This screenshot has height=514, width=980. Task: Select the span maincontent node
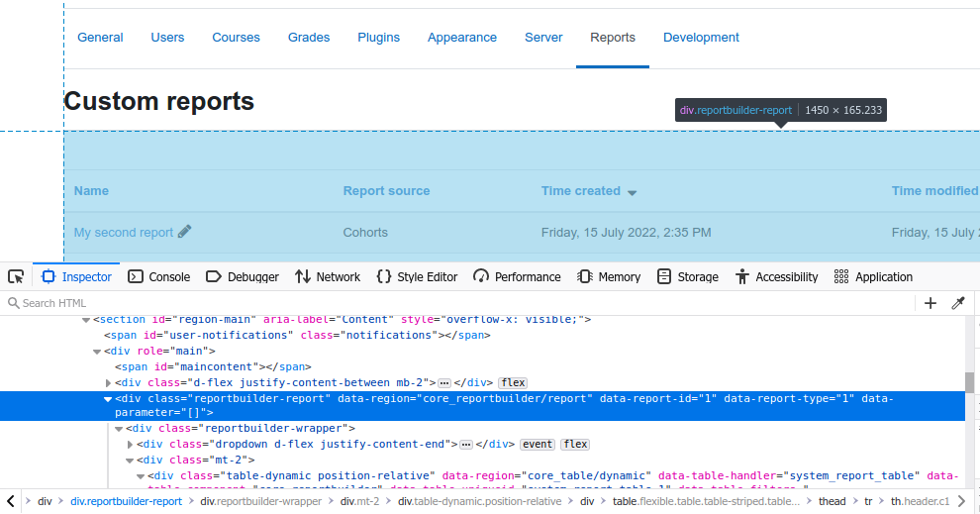click(213, 367)
